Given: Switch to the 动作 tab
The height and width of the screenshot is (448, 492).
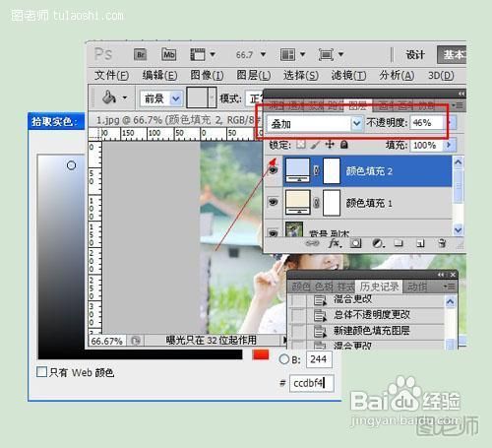Looking at the screenshot, I should click(416, 287).
